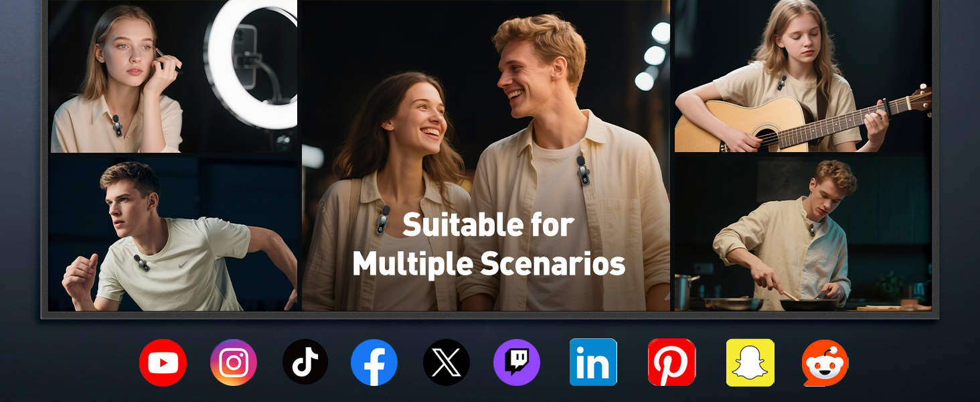Click the microphone clipped on the runner's shirt
This screenshot has height=402, width=980.
pyautogui.click(x=141, y=263)
